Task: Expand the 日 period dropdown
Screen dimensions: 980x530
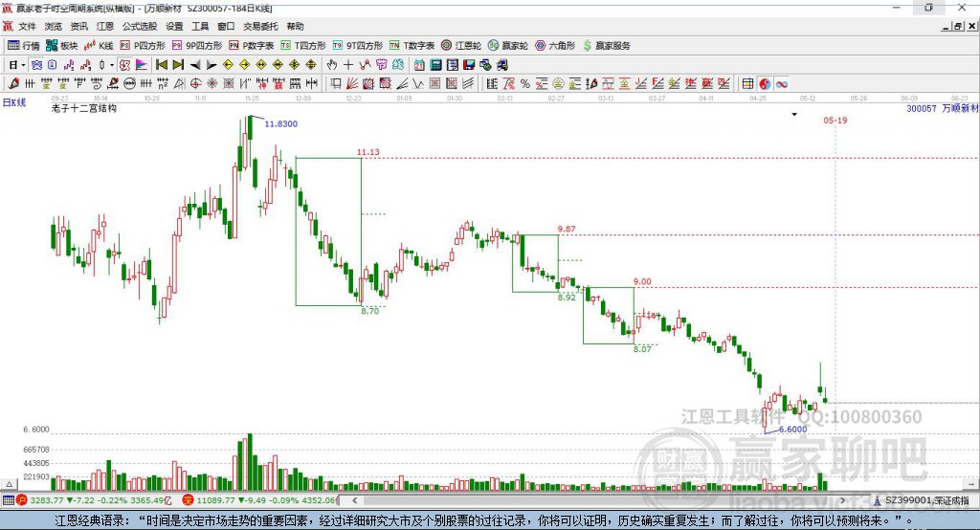Action: (x=23, y=65)
